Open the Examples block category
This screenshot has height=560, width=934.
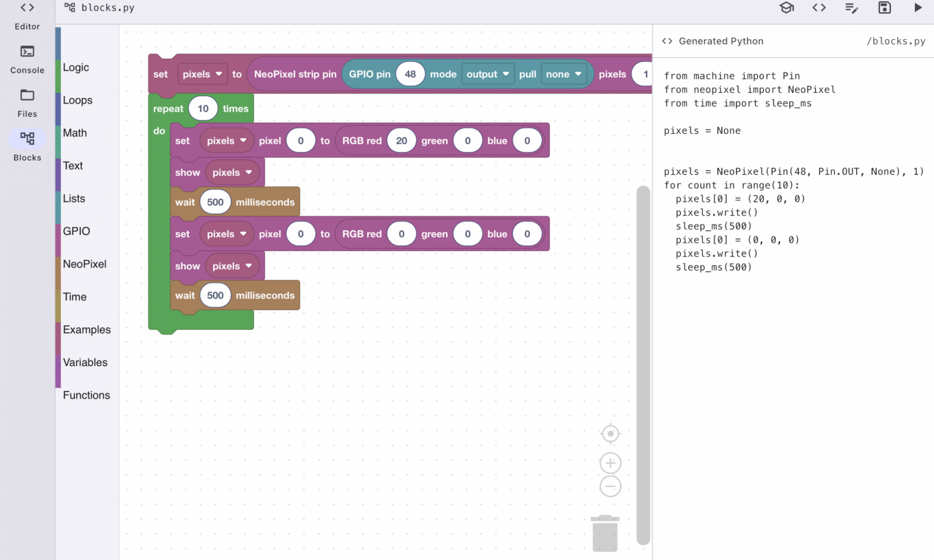[x=87, y=329]
